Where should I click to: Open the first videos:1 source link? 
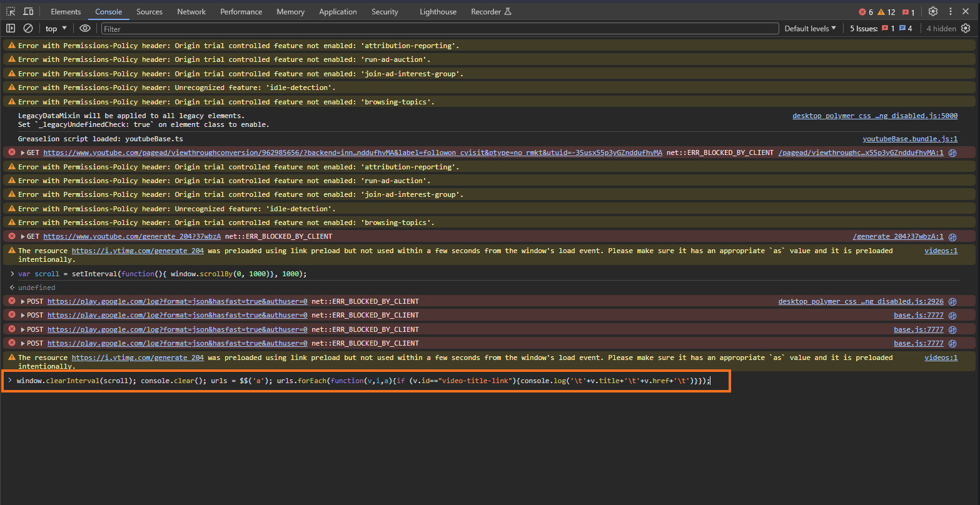941,251
